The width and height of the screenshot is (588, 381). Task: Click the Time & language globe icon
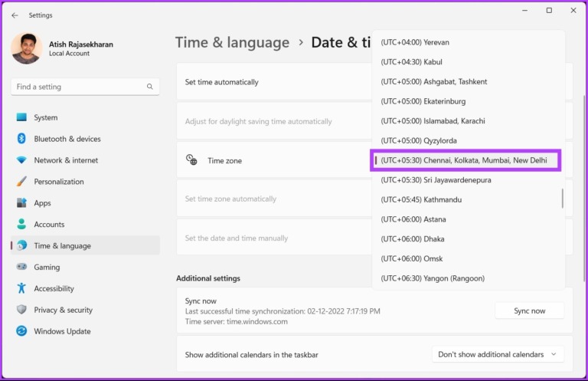click(21, 245)
